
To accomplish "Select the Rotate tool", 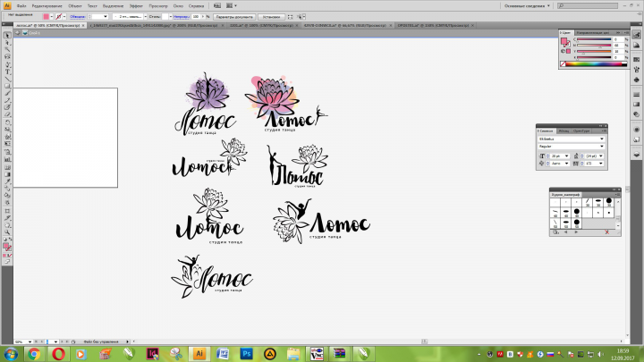I will coord(7,122).
